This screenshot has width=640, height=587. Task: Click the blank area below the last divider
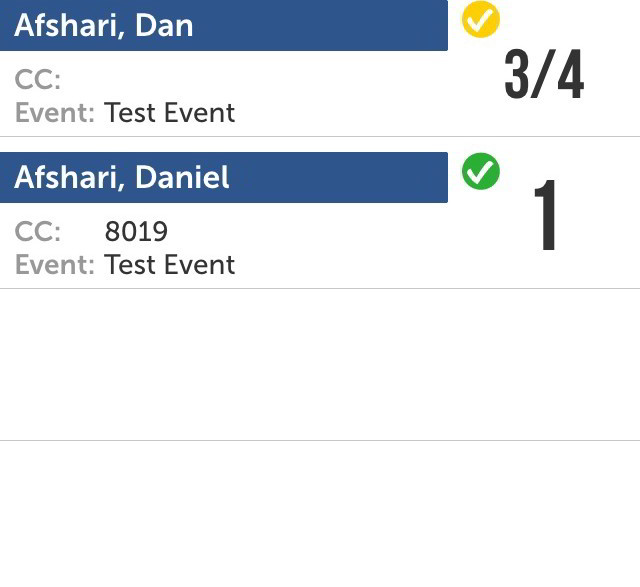(x=320, y=514)
